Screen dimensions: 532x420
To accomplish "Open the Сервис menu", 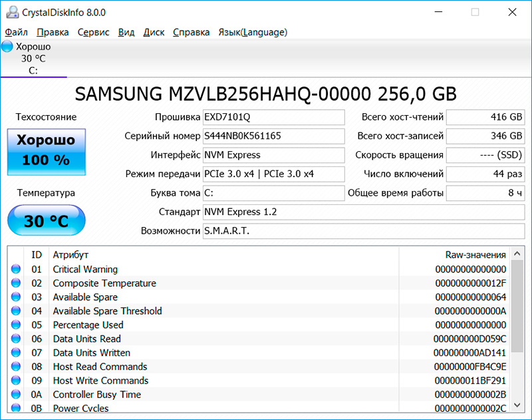I will [94, 32].
